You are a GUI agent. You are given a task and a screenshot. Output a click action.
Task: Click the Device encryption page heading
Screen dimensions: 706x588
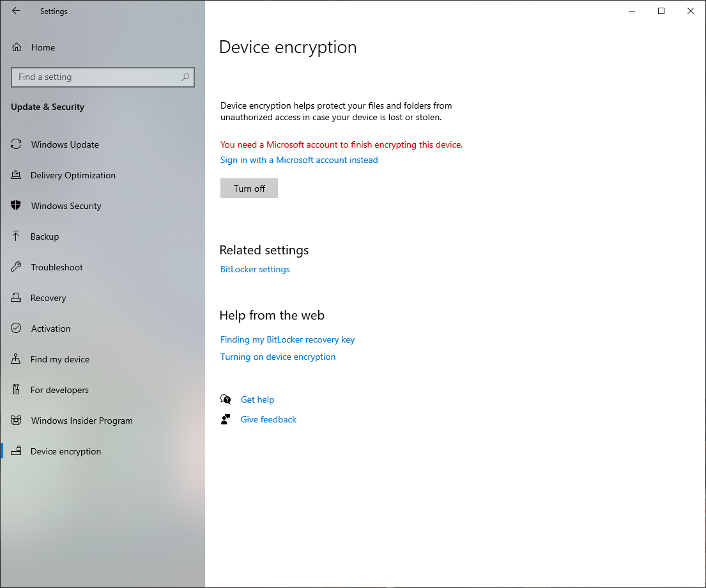coord(288,47)
